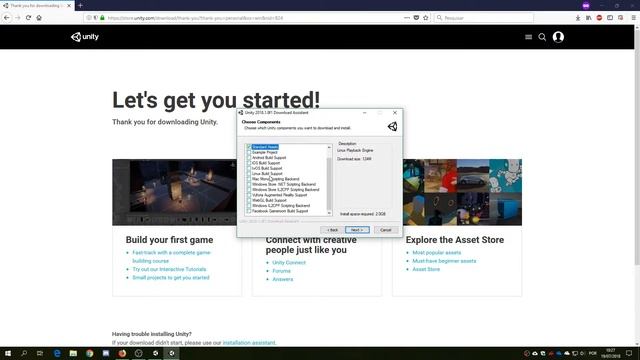
Task: Open File Explorer from the taskbar
Action: tap(73, 353)
